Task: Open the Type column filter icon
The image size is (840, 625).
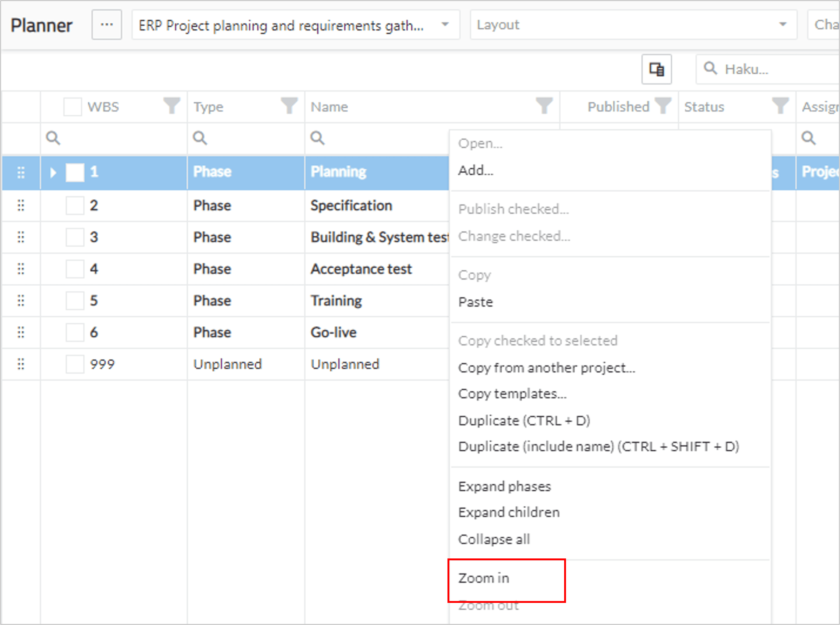Action: (x=289, y=106)
